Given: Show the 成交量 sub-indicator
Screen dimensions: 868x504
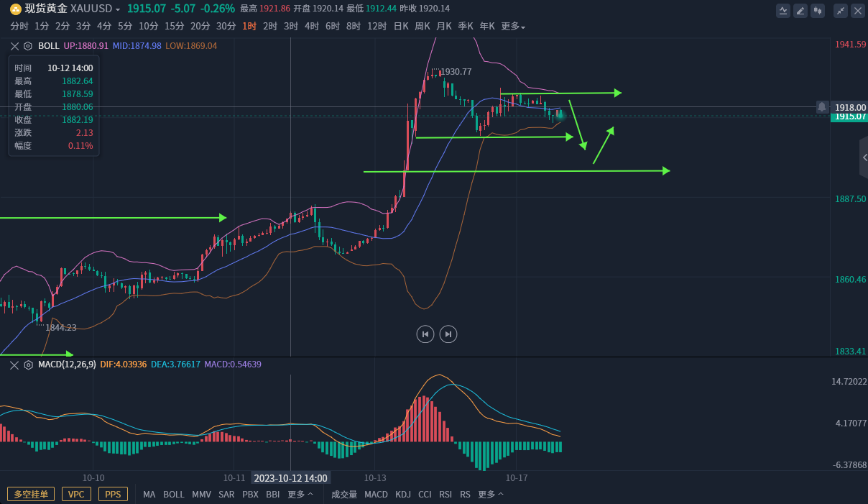Looking at the screenshot, I should (x=344, y=495).
